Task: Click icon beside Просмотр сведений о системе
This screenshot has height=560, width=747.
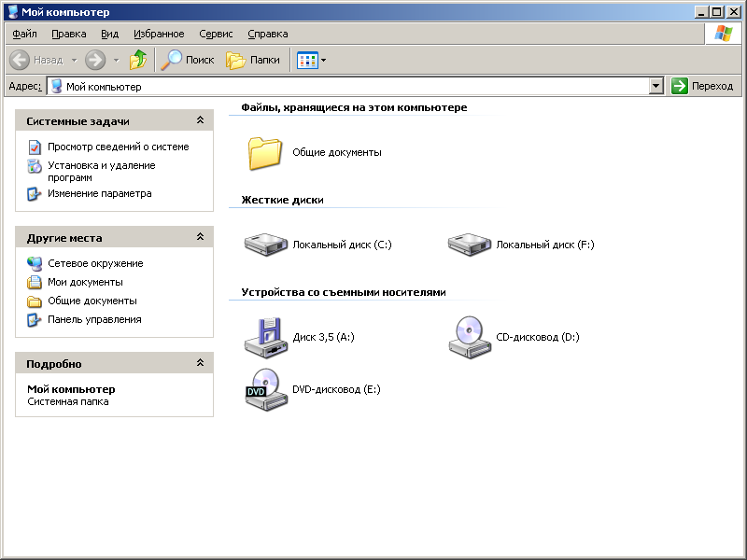Action: pos(35,147)
